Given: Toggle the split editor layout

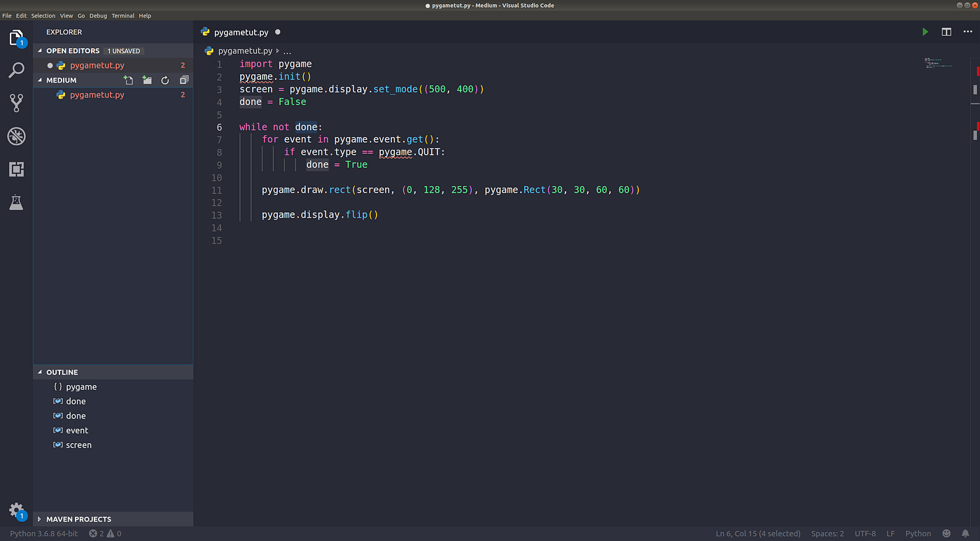Looking at the screenshot, I should [946, 31].
